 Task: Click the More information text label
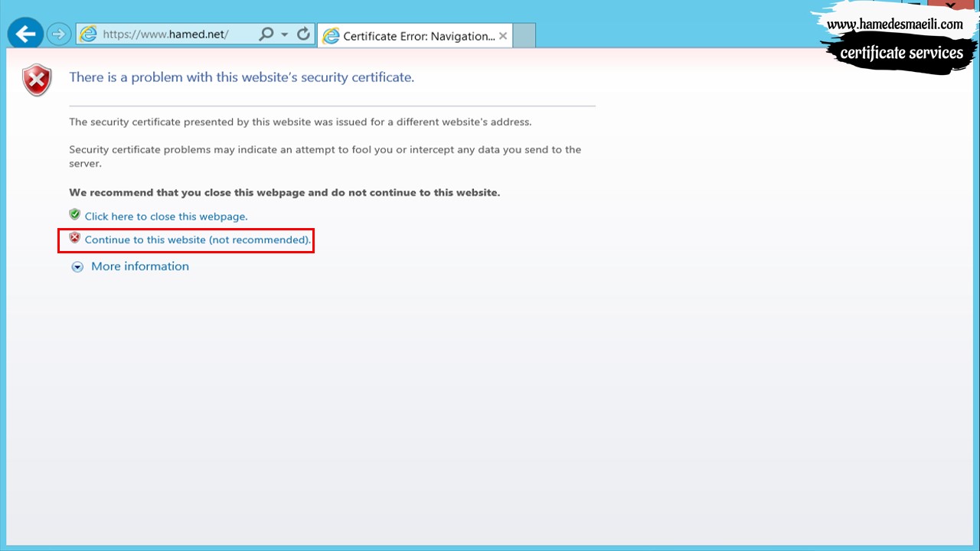coord(140,266)
